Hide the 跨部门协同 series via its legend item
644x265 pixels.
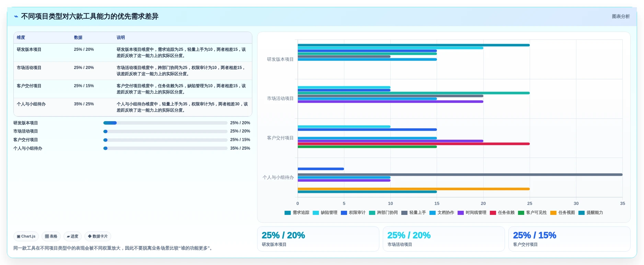click(383, 213)
